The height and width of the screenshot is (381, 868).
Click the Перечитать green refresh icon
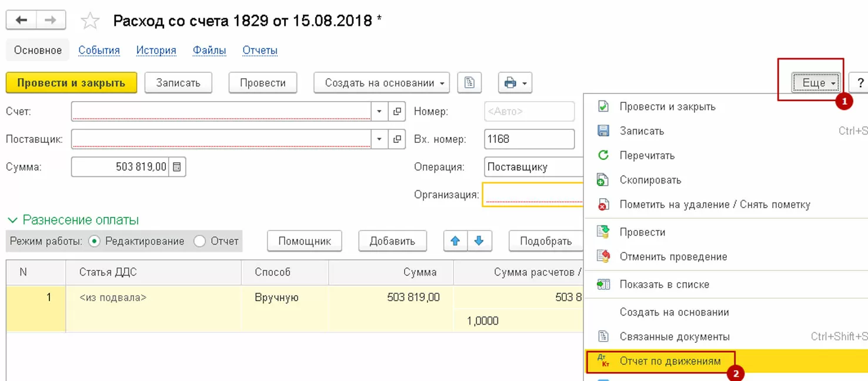(603, 156)
